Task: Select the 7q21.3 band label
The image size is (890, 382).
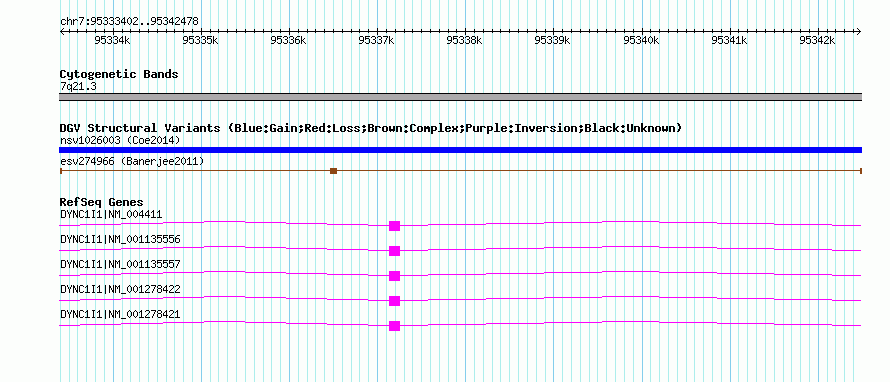Action: point(78,87)
